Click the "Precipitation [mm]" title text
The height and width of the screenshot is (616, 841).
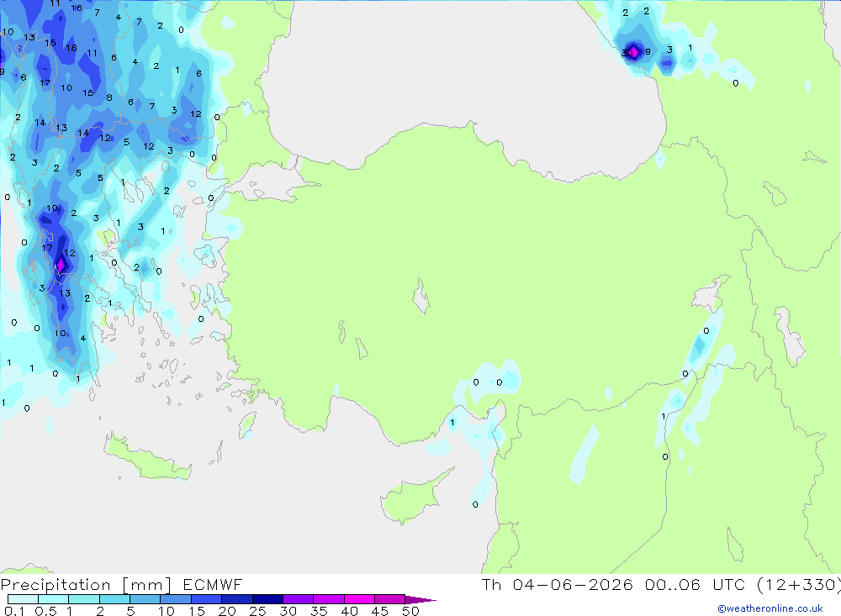86,585
